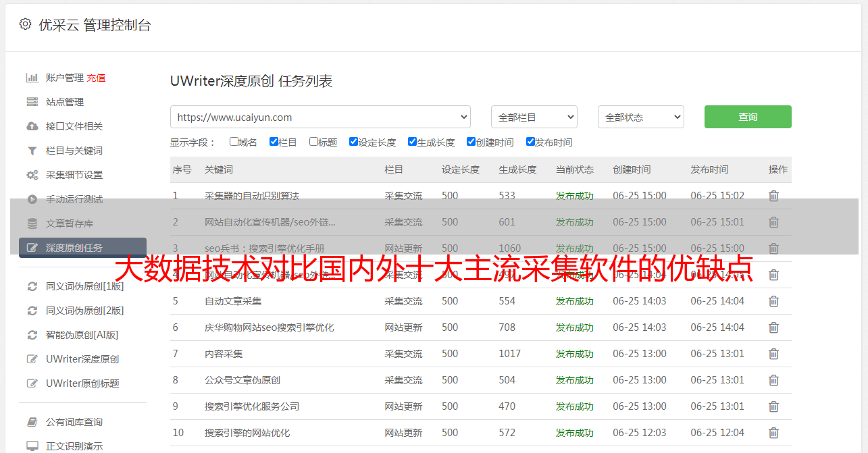Click the gear icon beside 优采云 管理控制台
The height and width of the screenshot is (453, 868).
tap(25, 24)
